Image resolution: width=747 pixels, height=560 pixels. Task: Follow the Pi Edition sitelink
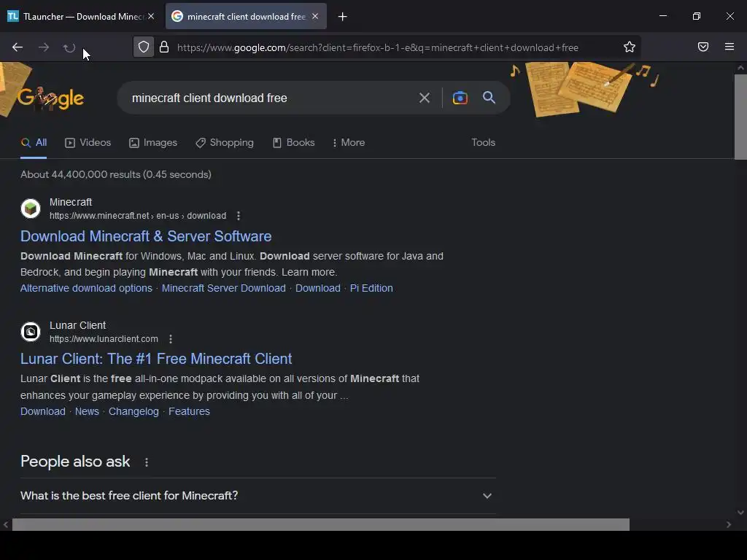[371, 288]
